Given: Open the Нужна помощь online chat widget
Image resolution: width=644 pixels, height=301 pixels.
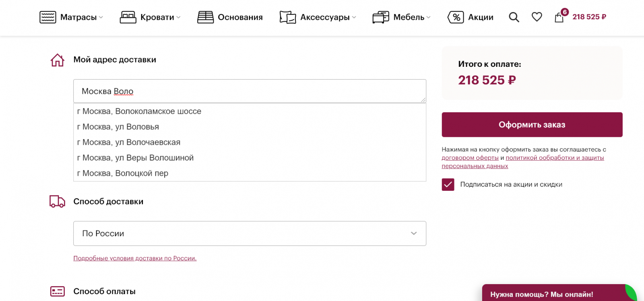Looking at the screenshot, I should tap(541, 294).
